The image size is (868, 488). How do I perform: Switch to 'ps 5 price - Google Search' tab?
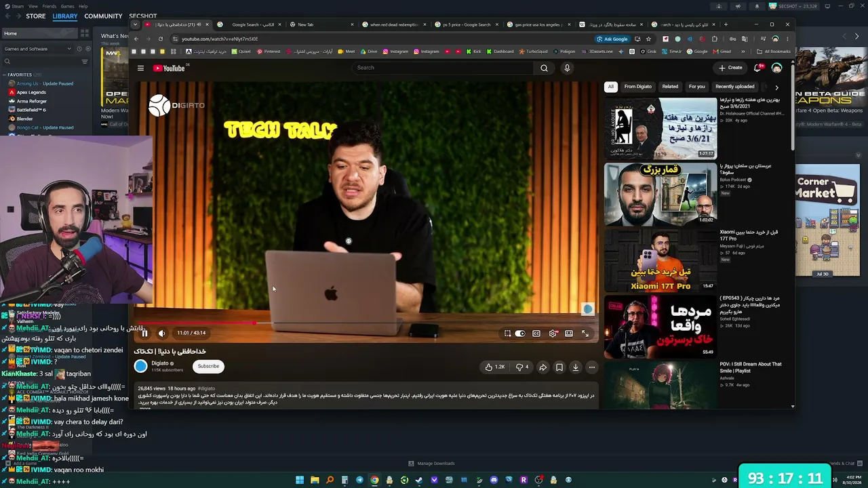[466, 24]
